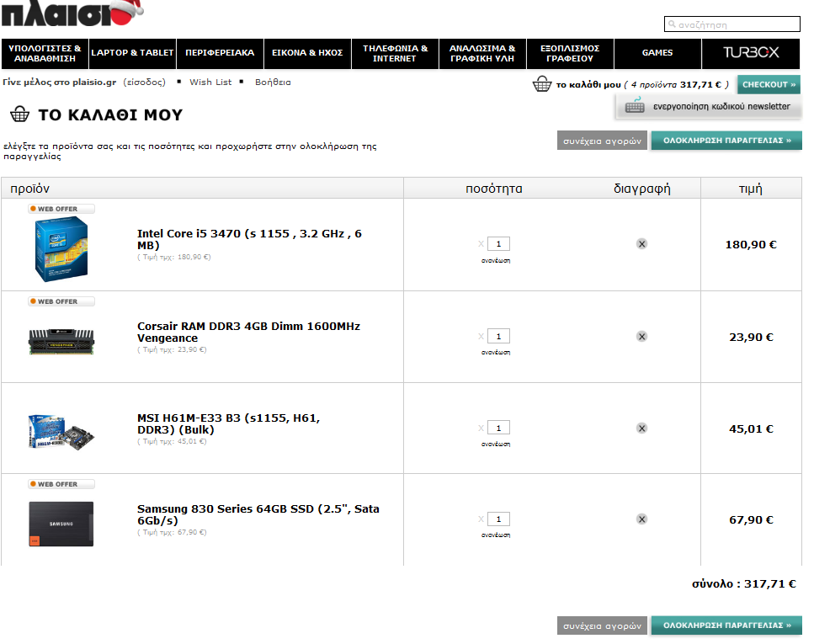Click the 45,01 € price
The width and height of the screenshot is (814, 644).
pos(751,429)
